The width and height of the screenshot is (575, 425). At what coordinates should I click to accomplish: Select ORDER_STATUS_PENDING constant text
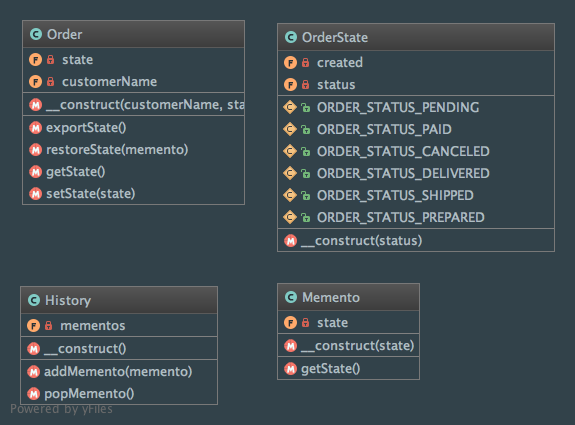[398, 107]
